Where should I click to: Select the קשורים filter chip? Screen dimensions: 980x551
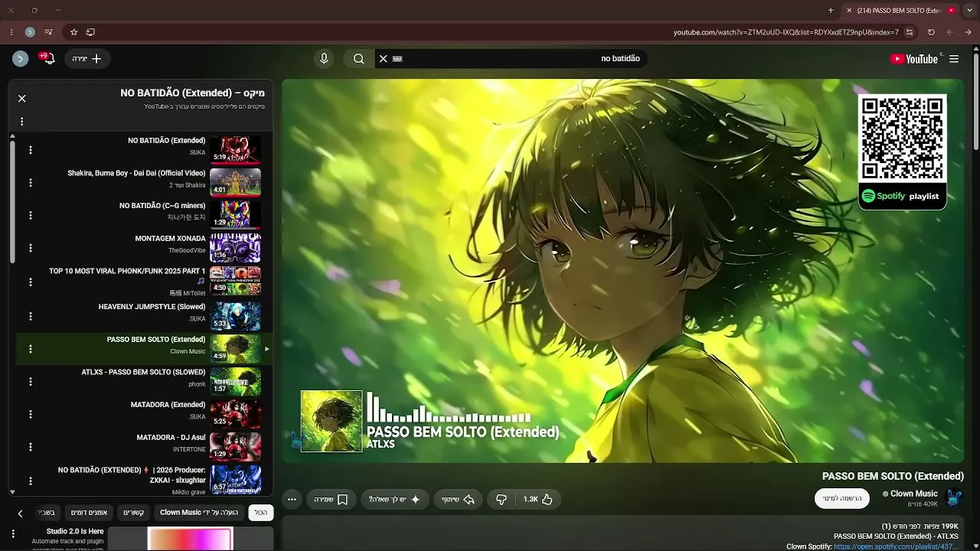click(x=134, y=513)
